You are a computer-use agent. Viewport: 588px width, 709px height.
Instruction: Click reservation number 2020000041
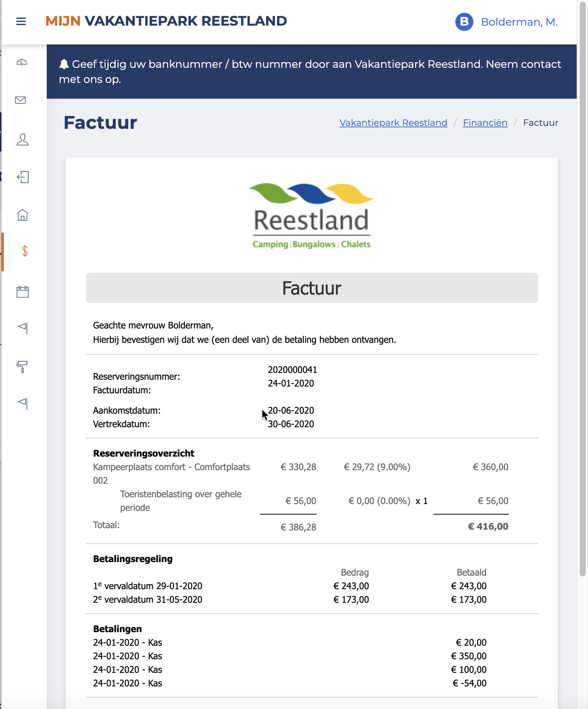click(292, 370)
